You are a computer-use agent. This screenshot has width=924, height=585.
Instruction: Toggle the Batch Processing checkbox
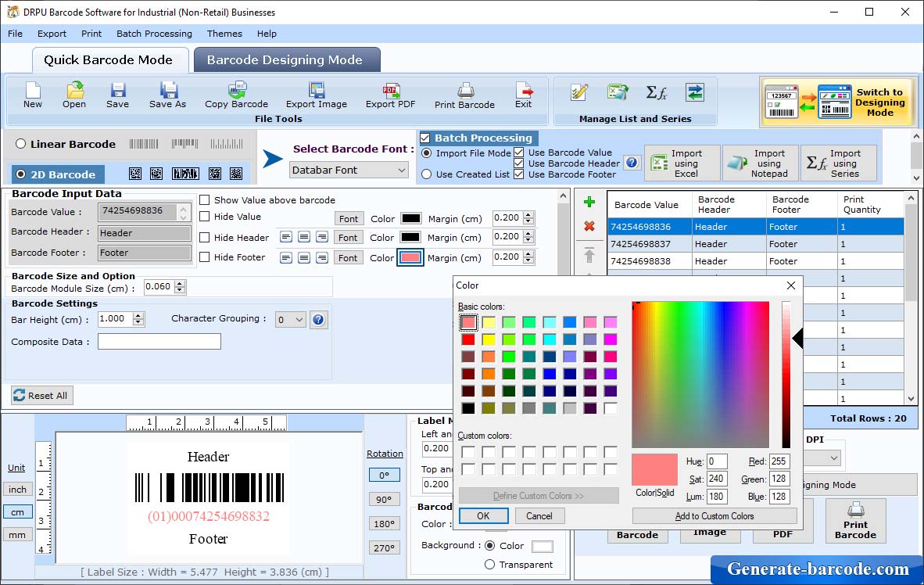coord(425,138)
